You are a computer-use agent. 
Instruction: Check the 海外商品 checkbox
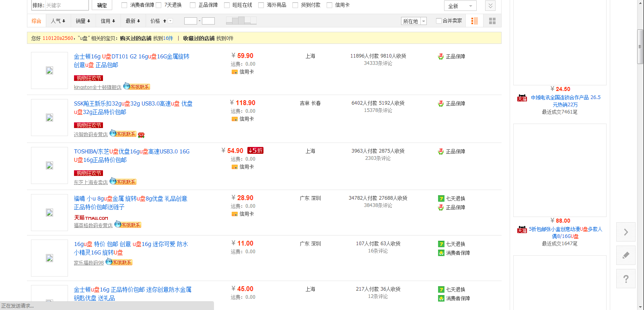261,5
